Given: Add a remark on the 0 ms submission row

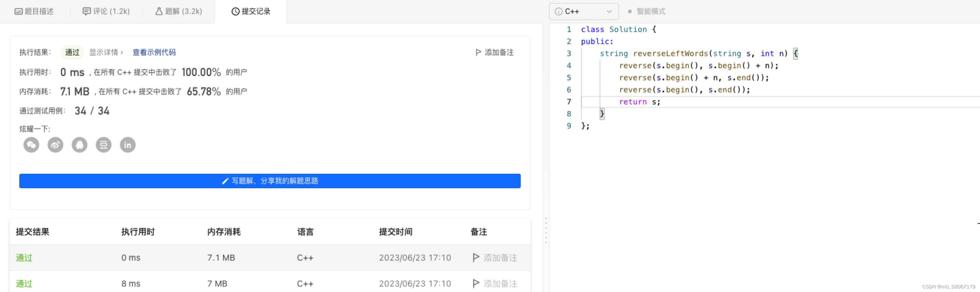Looking at the screenshot, I should (x=495, y=257).
